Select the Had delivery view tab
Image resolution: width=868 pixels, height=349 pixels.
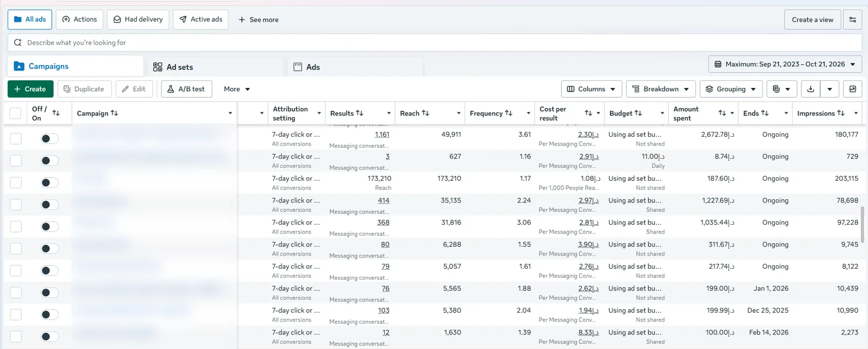pyautogui.click(x=138, y=20)
